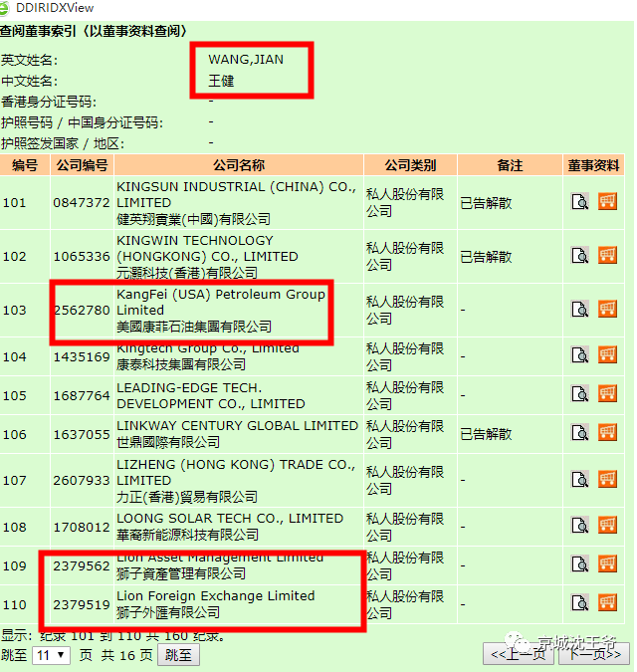Open the page number dropdown showing 11
This screenshot has width=637, height=672.
pos(52,655)
